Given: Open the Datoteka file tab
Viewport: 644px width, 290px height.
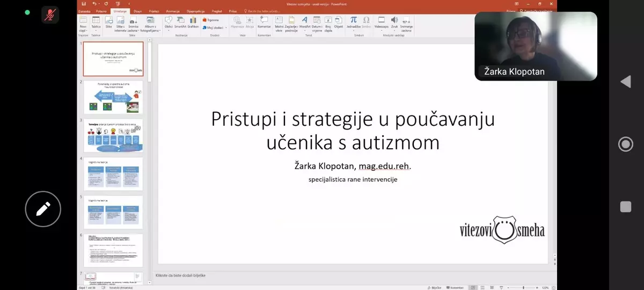Looking at the screenshot, I should click(84, 11).
